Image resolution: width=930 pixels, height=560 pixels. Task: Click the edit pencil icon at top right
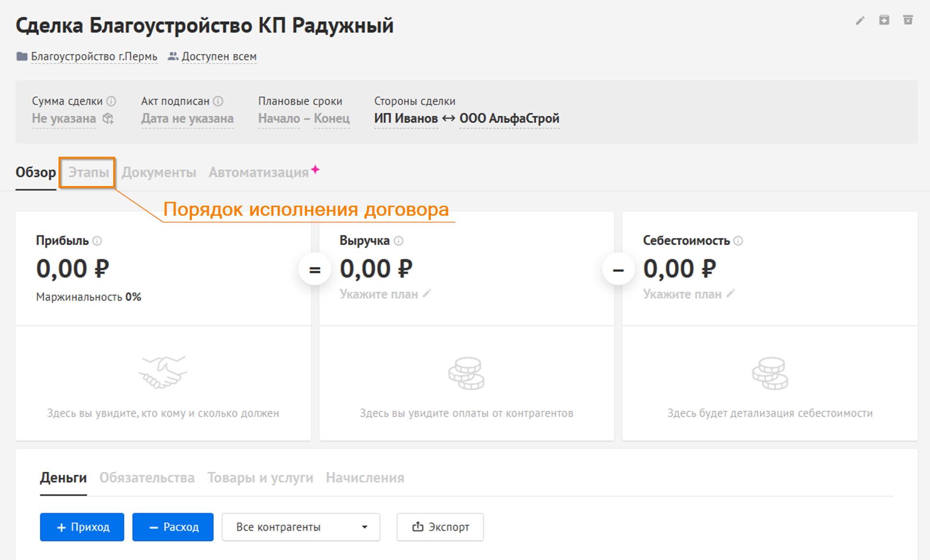tap(860, 21)
